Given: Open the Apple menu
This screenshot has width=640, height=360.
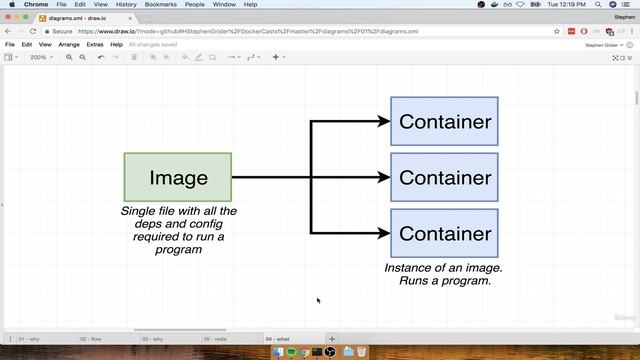Looking at the screenshot, I should (12, 4).
